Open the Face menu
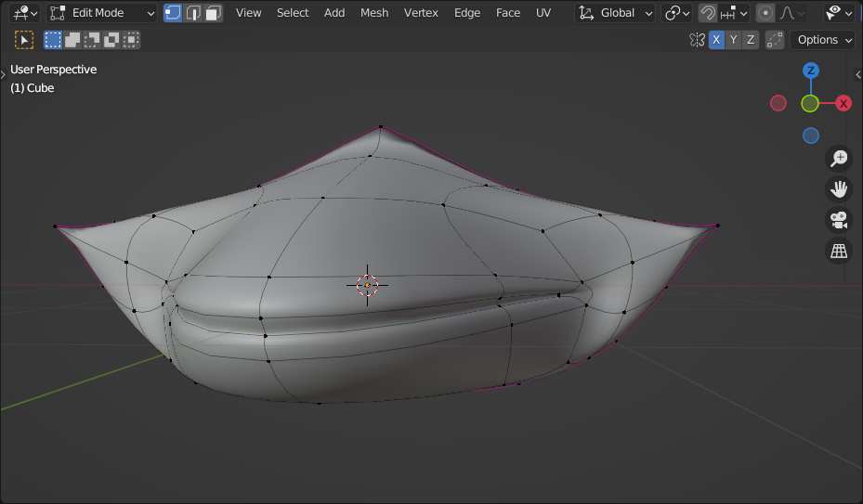The width and height of the screenshot is (863, 504). (508, 13)
